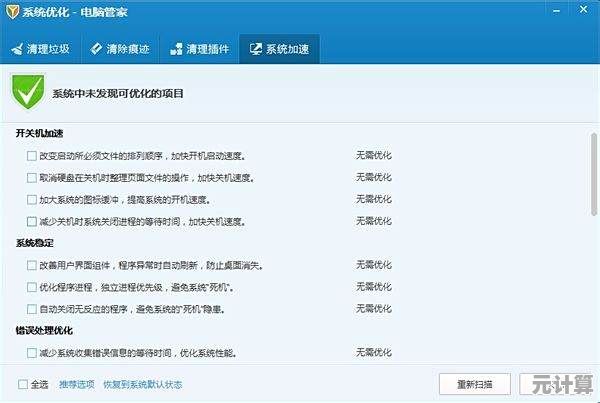The image size is (600, 403).
Task: Click the 推荐选项 link
Action: (x=76, y=384)
